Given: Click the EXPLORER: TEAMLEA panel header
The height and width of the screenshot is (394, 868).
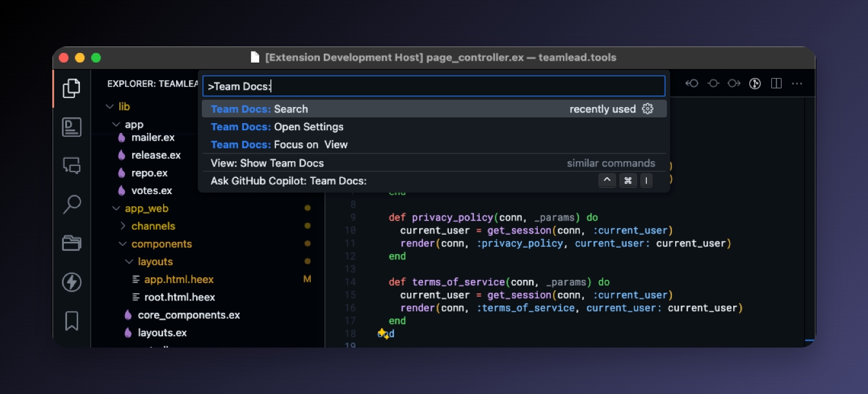Looking at the screenshot, I should click(x=152, y=84).
